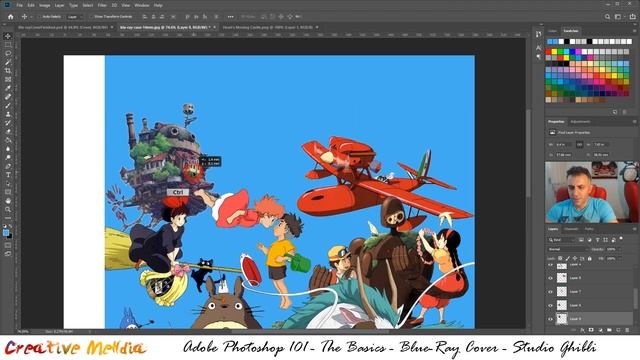Open the layer filter Kind dropdown
640x360 pixels.
click(561, 240)
